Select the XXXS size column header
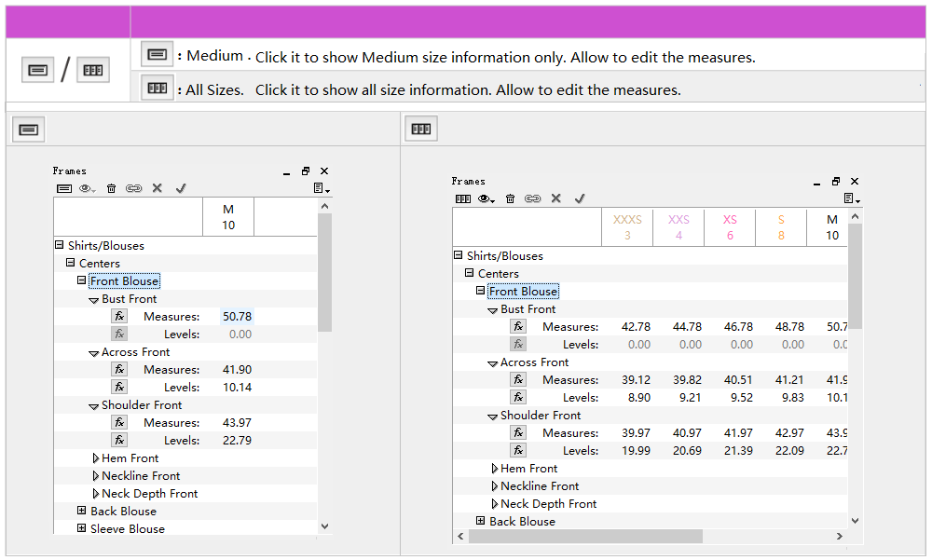Viewport: 932px width, 560px height. [627, 227]
